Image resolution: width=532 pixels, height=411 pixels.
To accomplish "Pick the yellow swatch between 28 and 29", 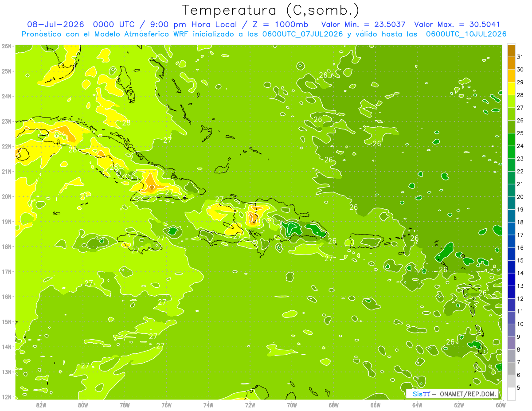I will (x=511, y=89).
